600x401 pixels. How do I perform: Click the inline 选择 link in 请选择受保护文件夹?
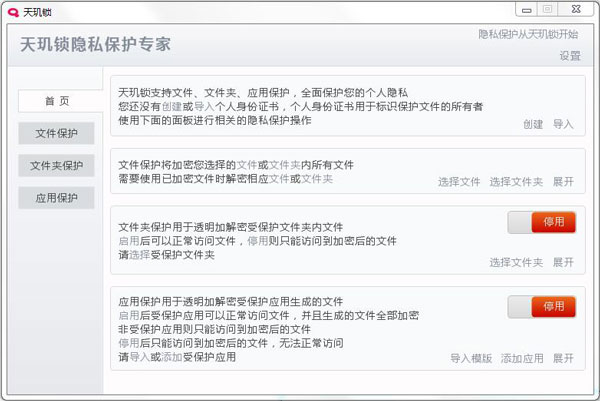click(x=139, y=255)
